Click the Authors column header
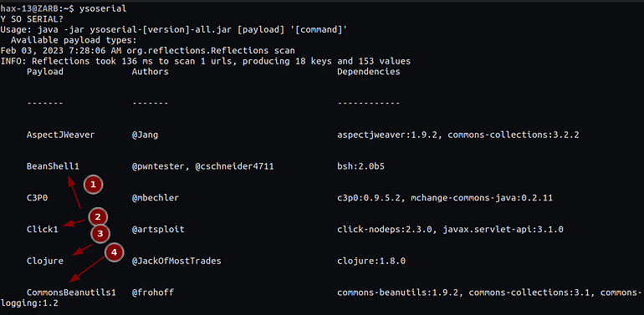This screenshot has height=315, width=644. point(151,72)
